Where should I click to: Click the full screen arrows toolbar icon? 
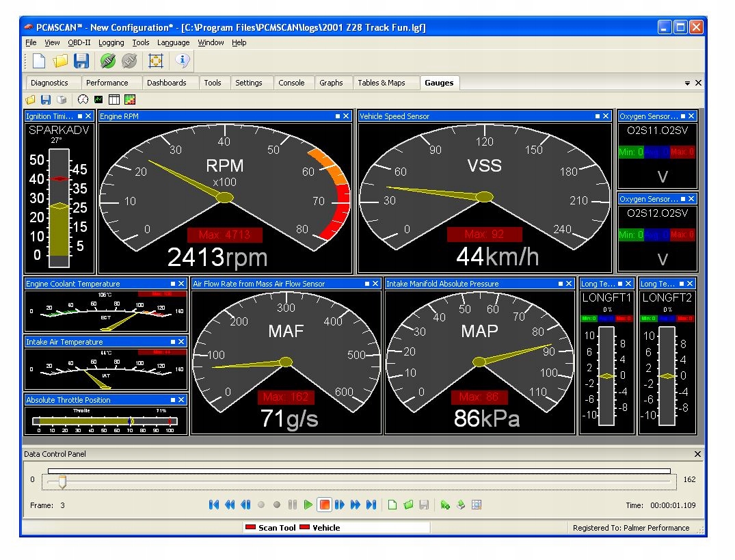click(x=156, y=62)
